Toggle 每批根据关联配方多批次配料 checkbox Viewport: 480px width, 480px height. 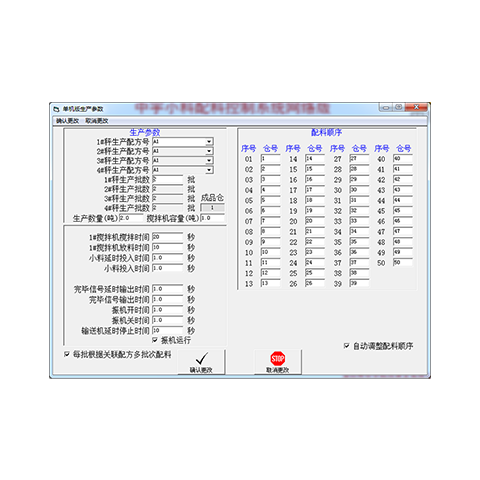tap(67, 354)
